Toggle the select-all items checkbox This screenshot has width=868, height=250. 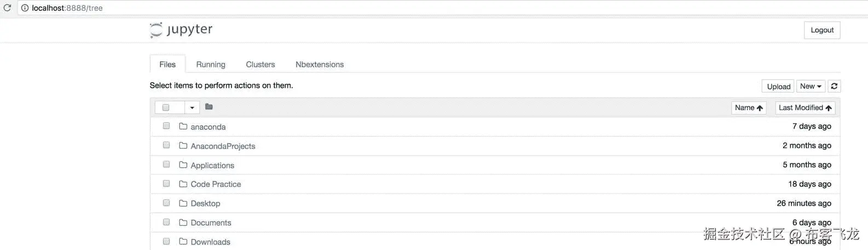(166, 107)
